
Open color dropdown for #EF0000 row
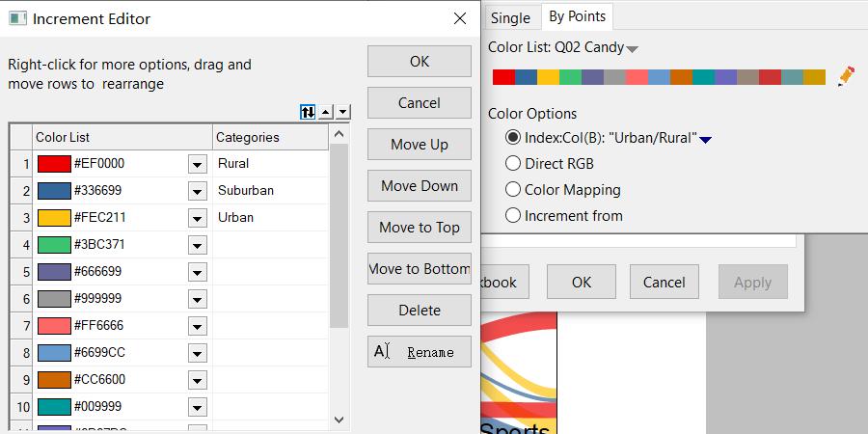pyautogui.click(x=197, y=164)
